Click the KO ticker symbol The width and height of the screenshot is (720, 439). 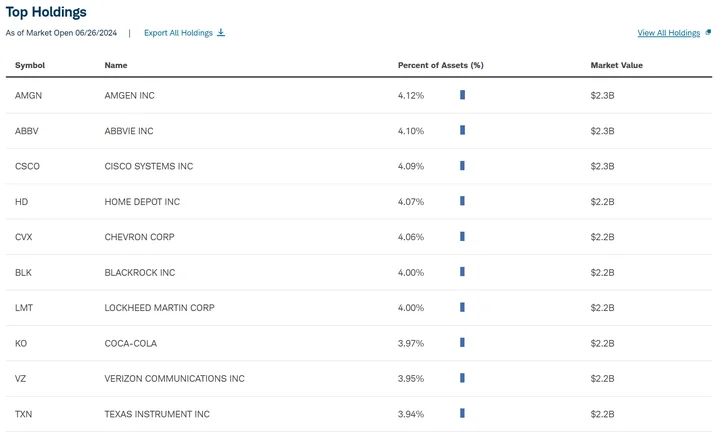(x=21, y=344)
